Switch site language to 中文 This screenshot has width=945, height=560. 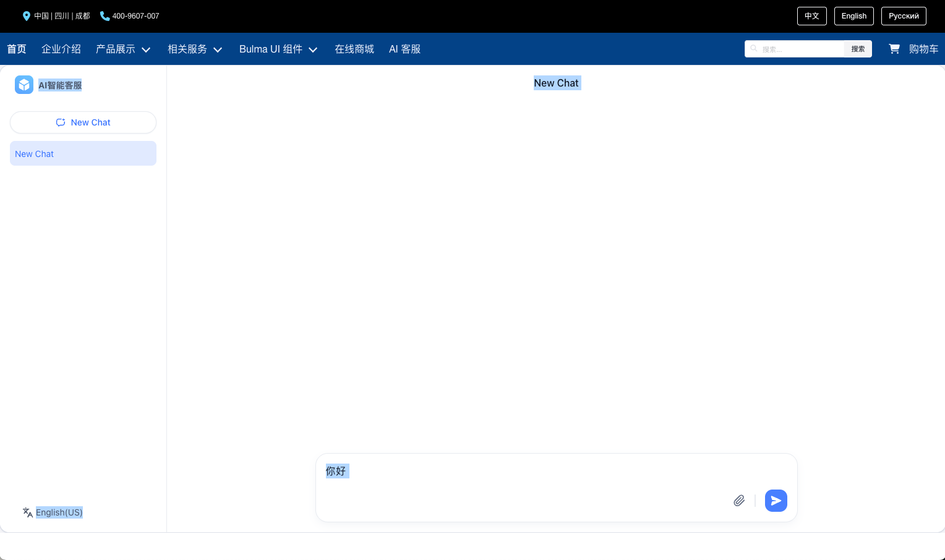[x=812, y=16]
